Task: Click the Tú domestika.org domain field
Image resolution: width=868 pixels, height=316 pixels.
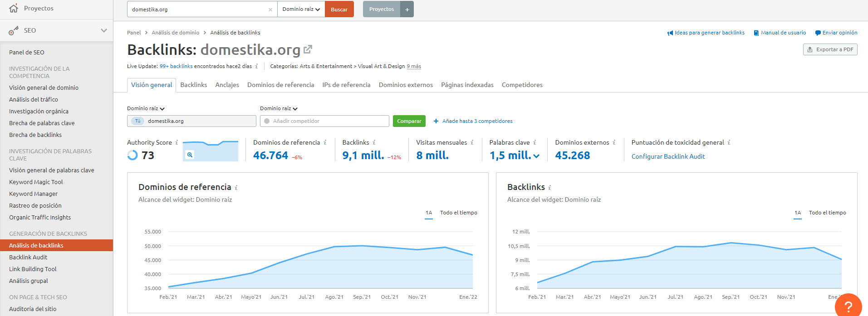Action: [191, 121]
